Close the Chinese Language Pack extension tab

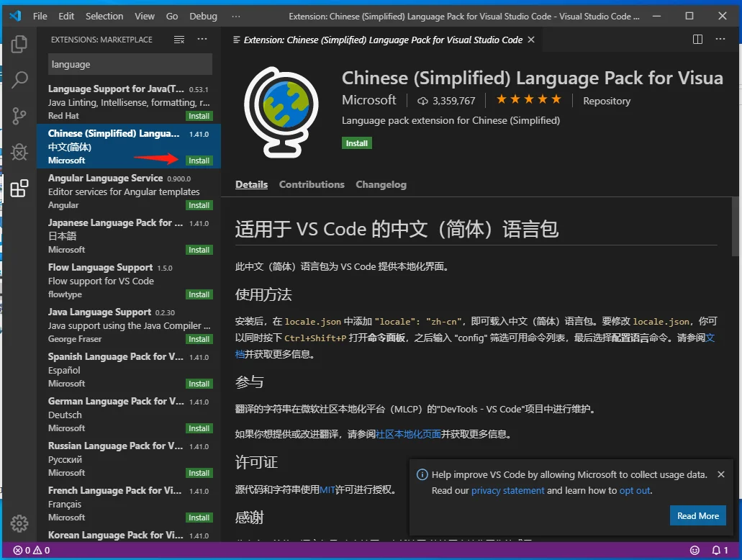[531, 40]
